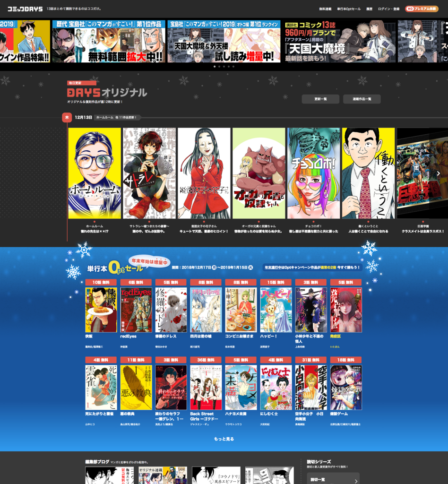Image resolution: width=448 pixels, height=484 pixels.
Task: Open the 発症区 book cover
Action: pos(346,310)
